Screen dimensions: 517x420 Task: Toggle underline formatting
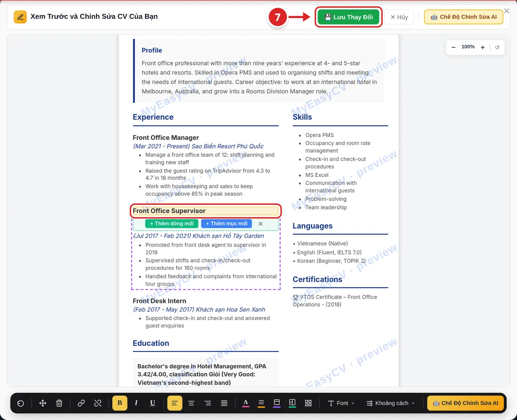pos(153,403)
